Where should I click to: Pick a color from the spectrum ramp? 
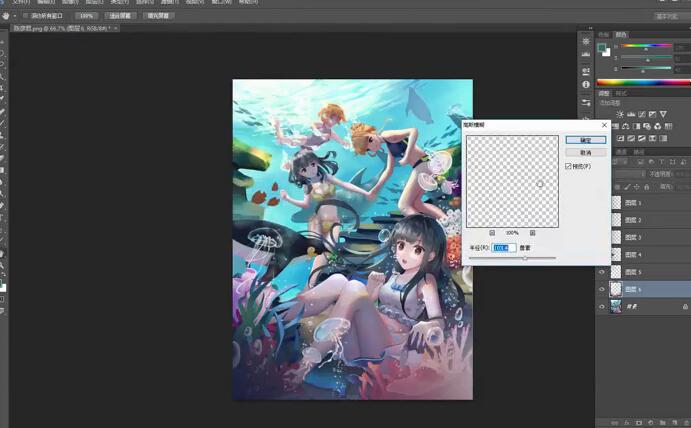tap(644, 82)
